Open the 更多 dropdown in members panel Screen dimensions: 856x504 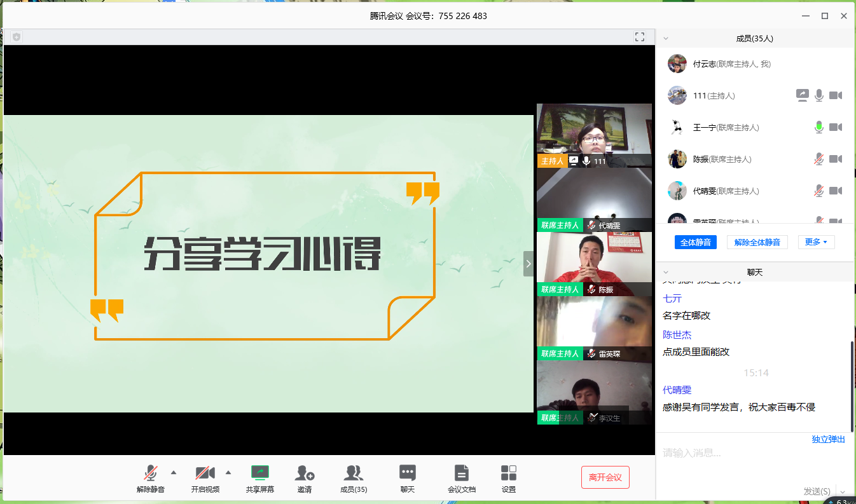click(816, 242)
